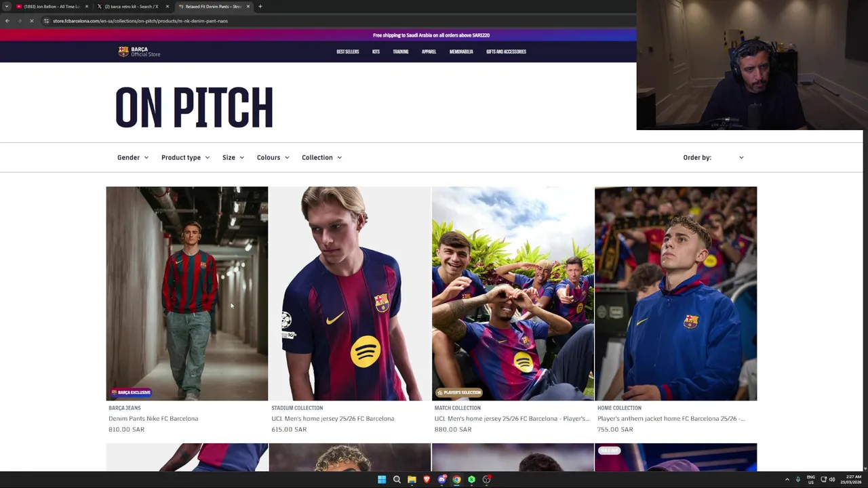Click the 880.00 SAR price

click(x=452, y=430)
